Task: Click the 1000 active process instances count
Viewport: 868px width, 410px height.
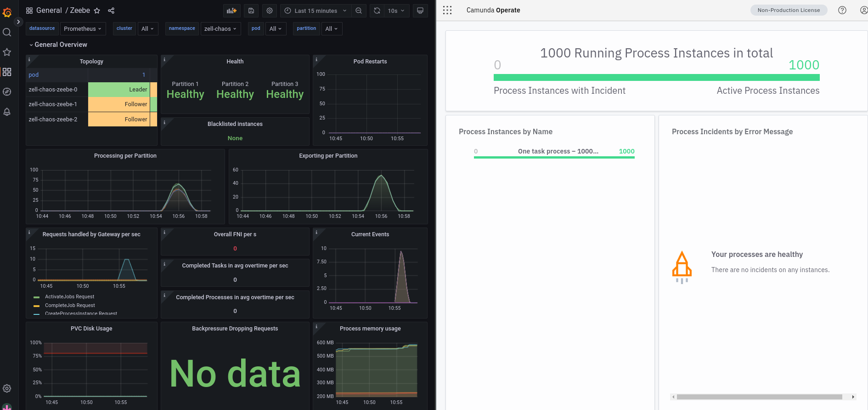Action: click(x=804, y=65)
